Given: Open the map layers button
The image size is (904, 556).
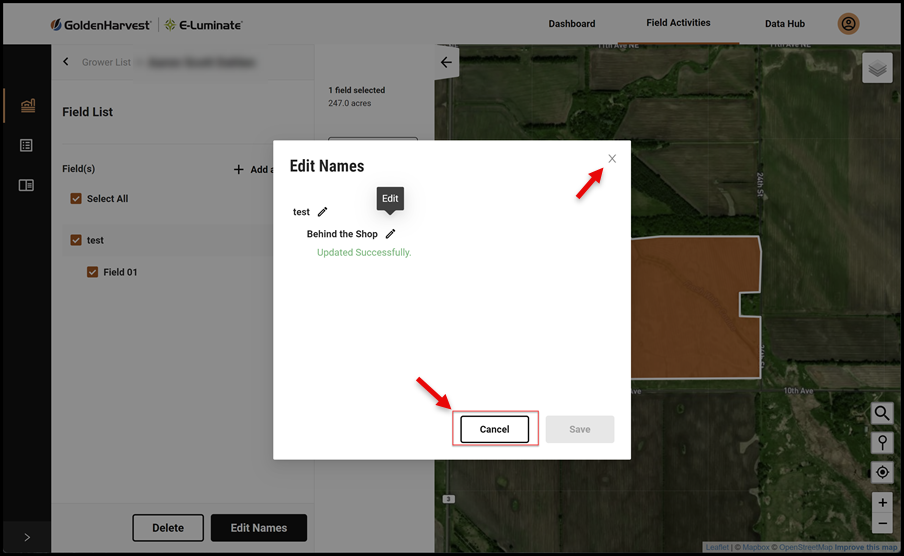Looking at the screenshot, I should [x=877, y=68].
